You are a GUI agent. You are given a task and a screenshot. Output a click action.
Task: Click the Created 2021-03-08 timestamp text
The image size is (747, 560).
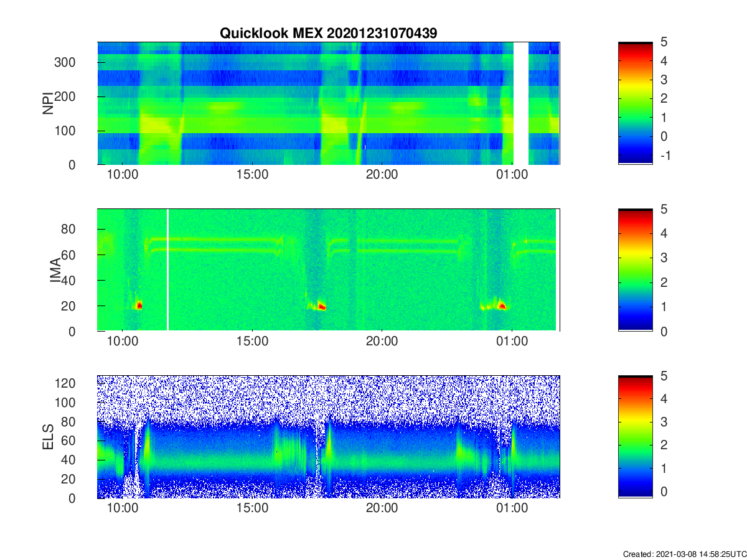684,554
